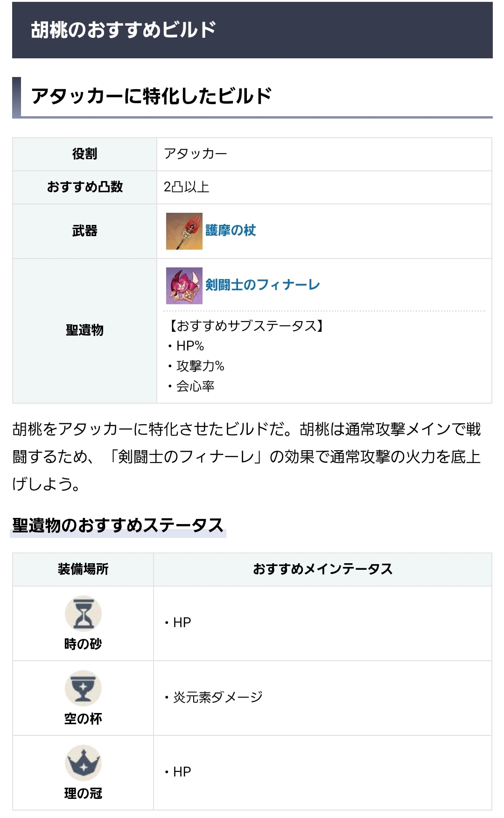Click the おすすめ凸数 row label
Screen dimensions: 504x818
[x=84, y=187]
